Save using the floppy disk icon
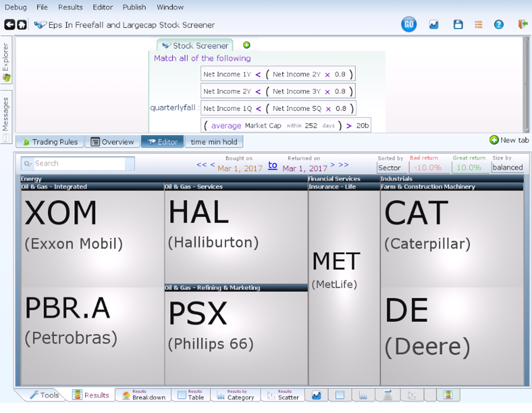Screen dimensions: 532x413 pos(458,24)
